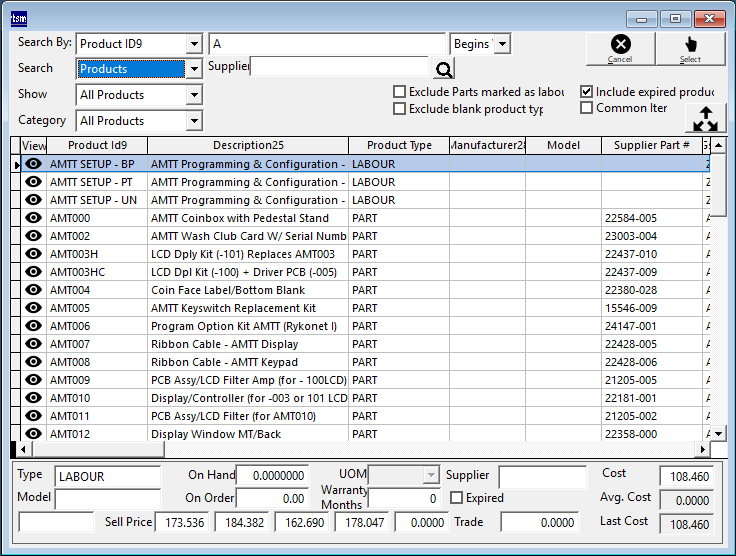Tick Exclude blank product type checkbox

pyautogui.click(x=399, y=109)
